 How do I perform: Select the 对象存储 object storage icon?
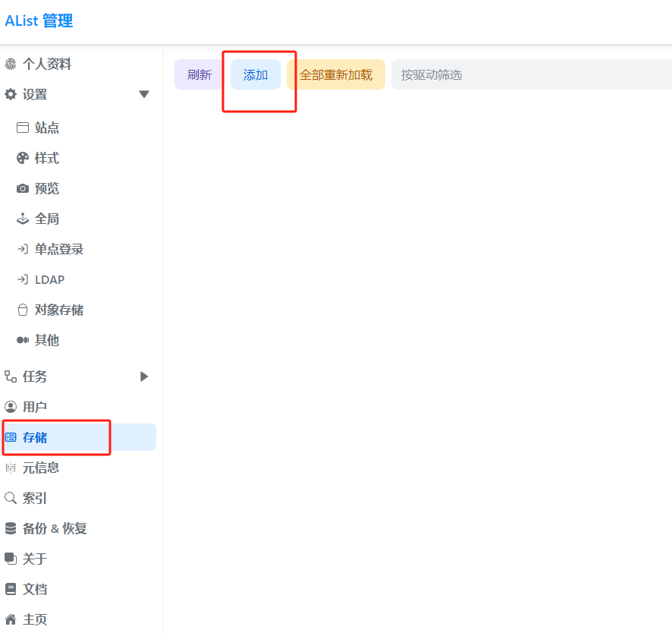(x=23, y=310)
